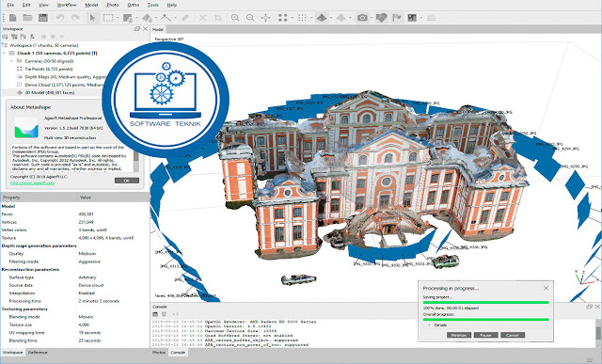Click the Delete Selection X icon
This screenshot has height=364, width=602.
pos(203,18)
